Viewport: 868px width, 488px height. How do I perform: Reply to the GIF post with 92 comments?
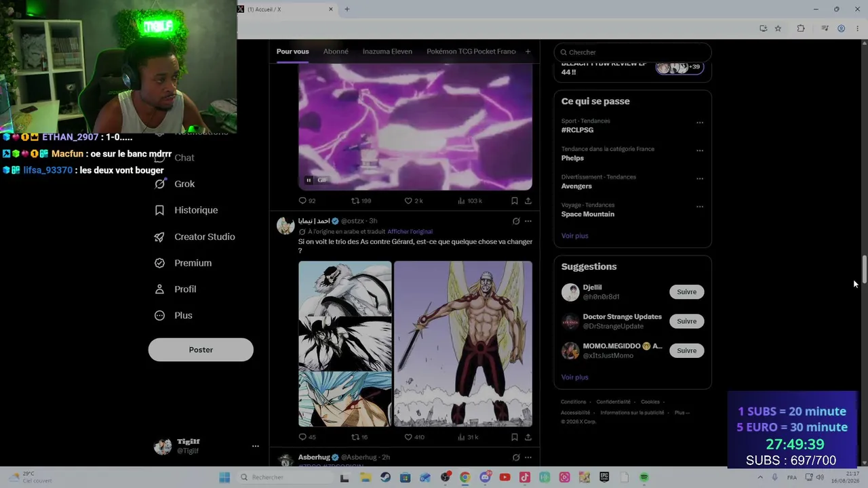point(307,201)
